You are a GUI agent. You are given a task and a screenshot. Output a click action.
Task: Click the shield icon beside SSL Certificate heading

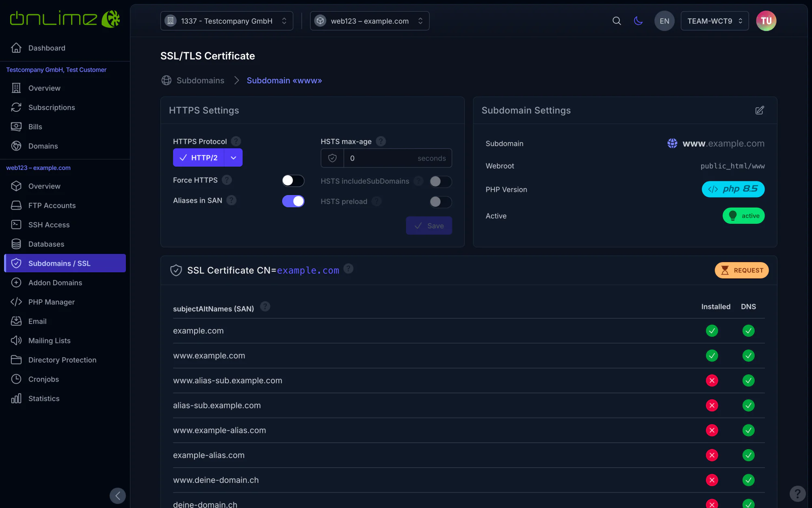coord(176,270)
